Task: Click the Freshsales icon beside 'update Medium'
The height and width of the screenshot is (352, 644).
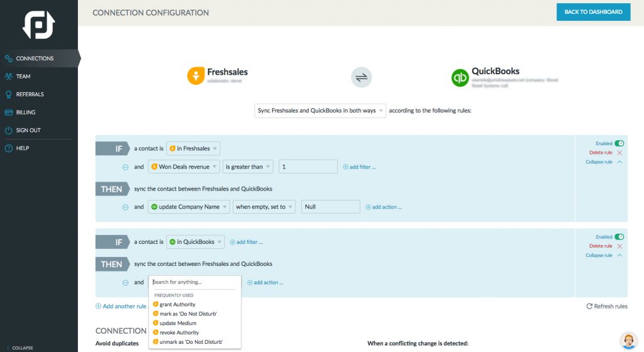Action: (x=156, y=323)
